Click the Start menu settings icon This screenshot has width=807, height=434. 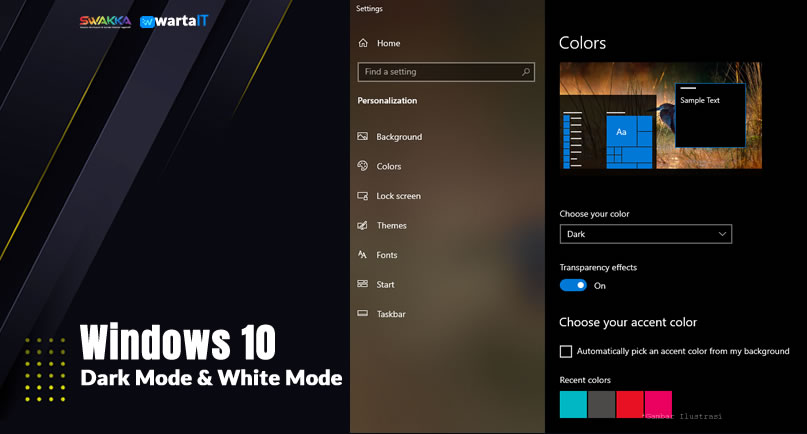[363, 284]
